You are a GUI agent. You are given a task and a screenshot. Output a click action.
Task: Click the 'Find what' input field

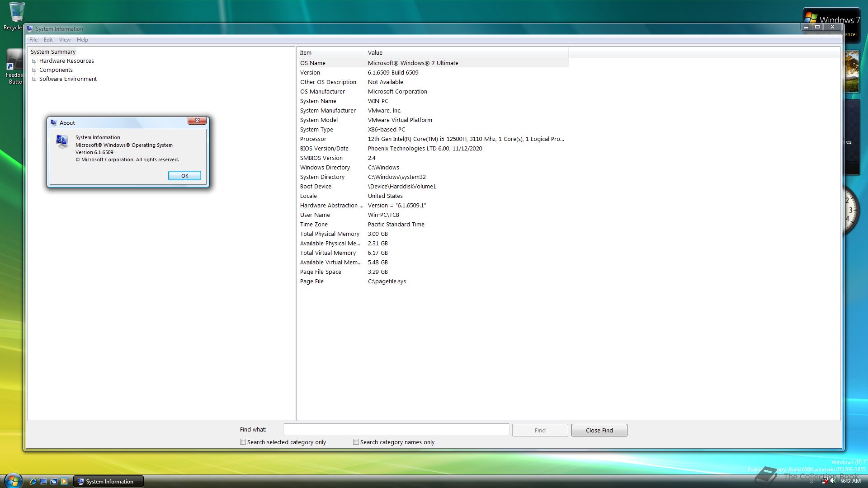396,430
